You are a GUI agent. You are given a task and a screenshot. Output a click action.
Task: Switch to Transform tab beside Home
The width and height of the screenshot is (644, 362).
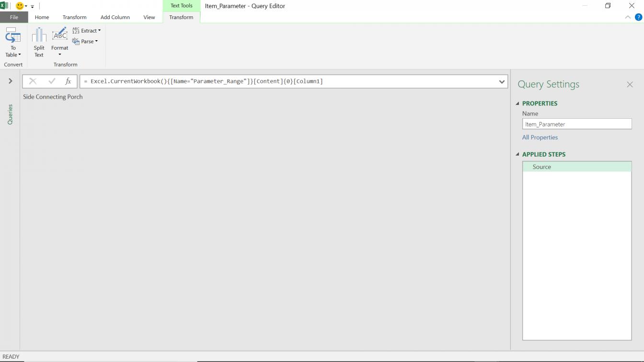[74, 17]
